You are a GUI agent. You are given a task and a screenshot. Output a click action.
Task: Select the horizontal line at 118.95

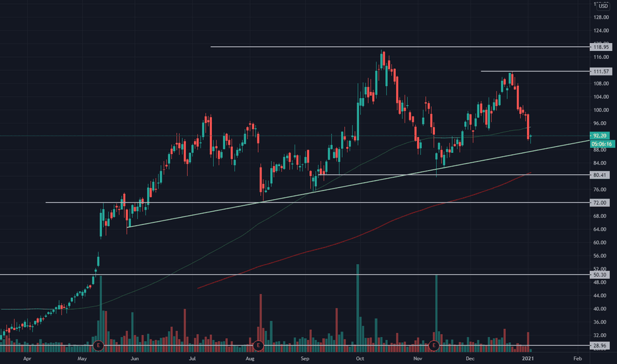tap(400, 47)
